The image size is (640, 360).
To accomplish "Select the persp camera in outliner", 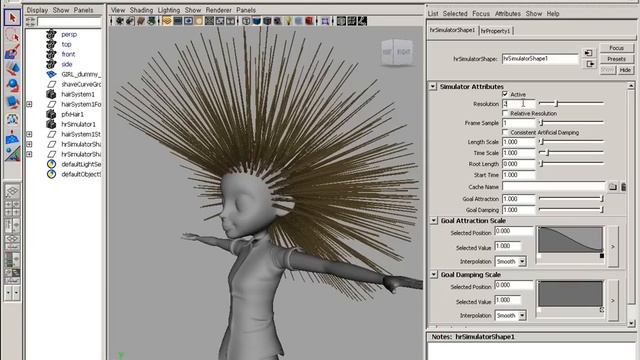I will click(x=69, y=34).
